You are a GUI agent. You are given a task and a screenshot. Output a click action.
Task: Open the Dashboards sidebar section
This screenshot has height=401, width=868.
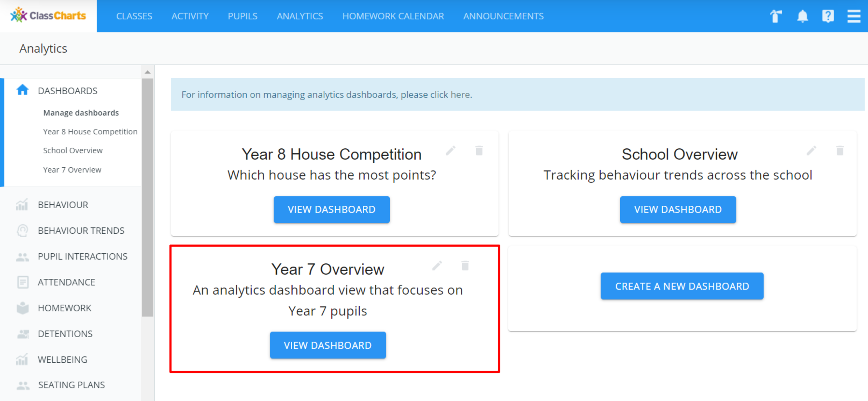click(x=67, y=91)
